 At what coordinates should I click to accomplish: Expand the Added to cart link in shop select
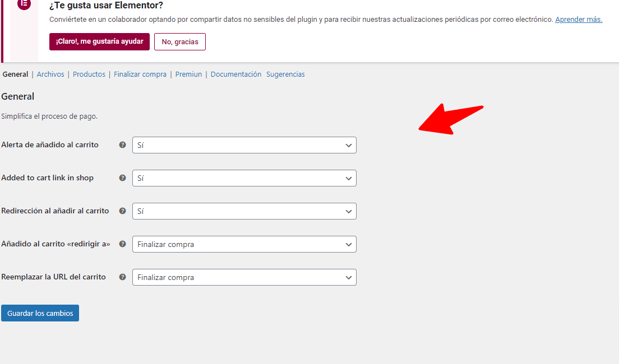click(244, 178)
